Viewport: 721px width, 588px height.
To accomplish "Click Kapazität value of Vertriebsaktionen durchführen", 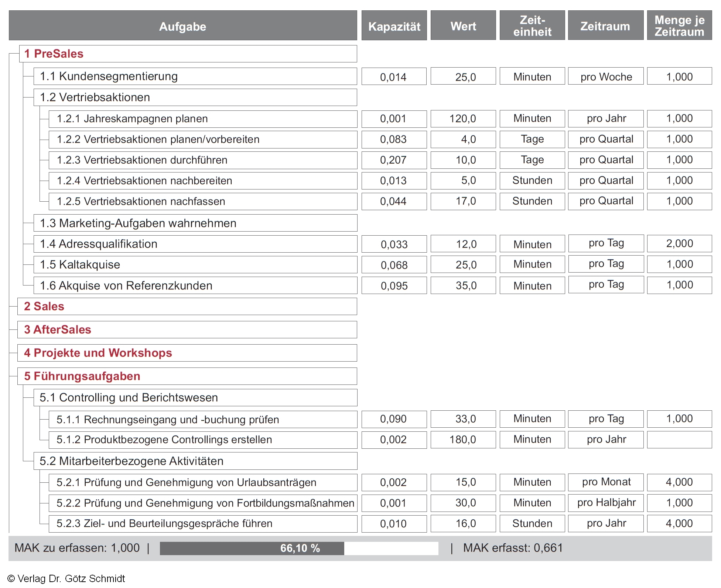I will [x=394, y=160].
